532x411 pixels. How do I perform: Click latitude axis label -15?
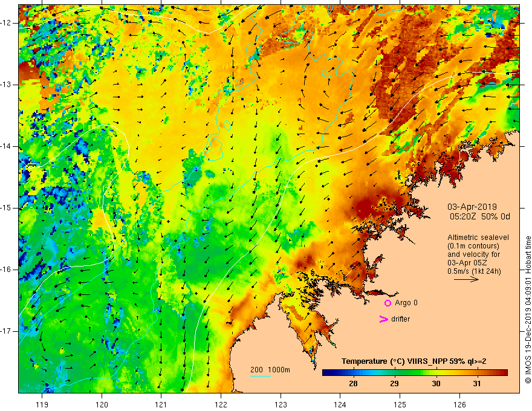coord(6,208)
